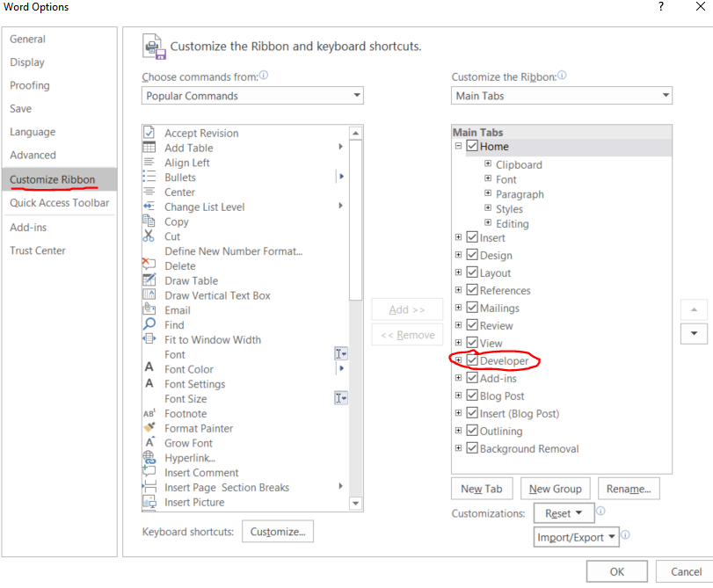The width and height of the screenshot is (713, 588).
Task: Toggle the Mailings checkbox
Action: pyautogui.click(x=472, y=308)
